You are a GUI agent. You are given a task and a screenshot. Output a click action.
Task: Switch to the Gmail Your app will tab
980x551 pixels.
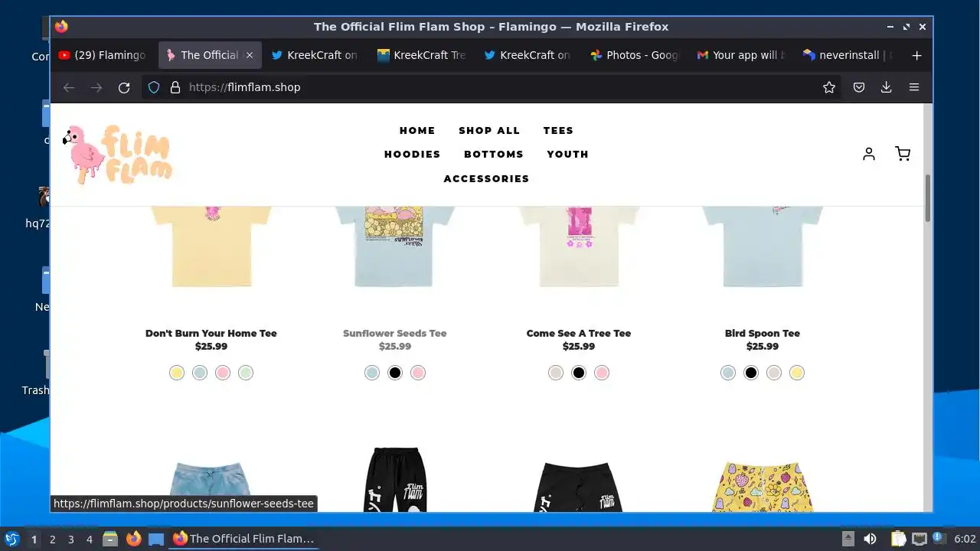742,55
